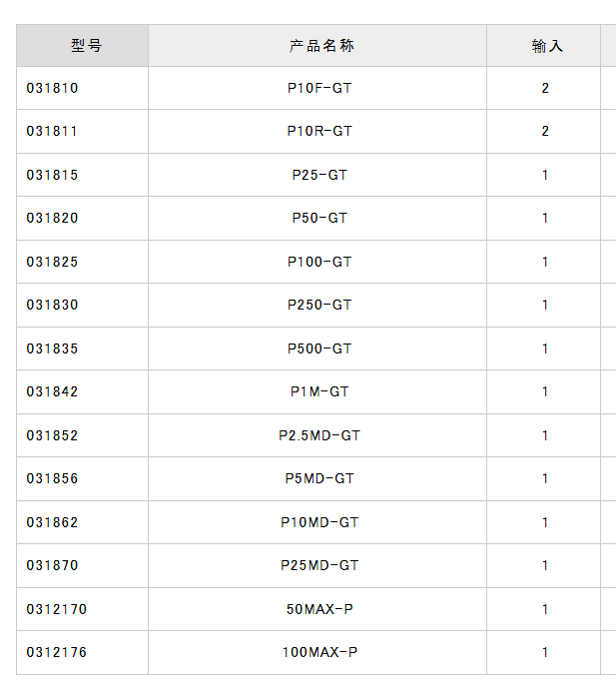Screen dimensions: 616x697
Task: Click the 输入 column header
Action: [x=547, y=46]
